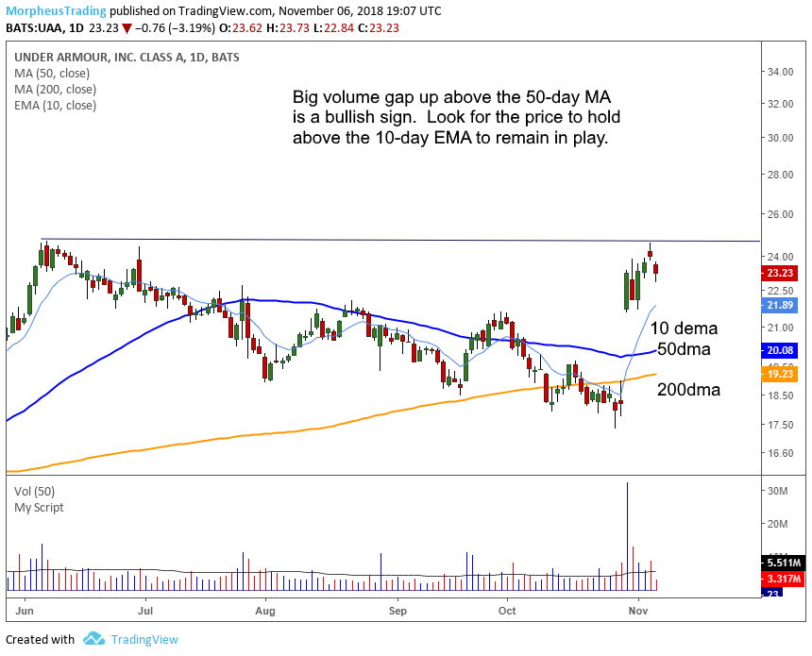Click the TradingView cloud logo icon
This screenshot has width=812, height=656.
[93, 638]
